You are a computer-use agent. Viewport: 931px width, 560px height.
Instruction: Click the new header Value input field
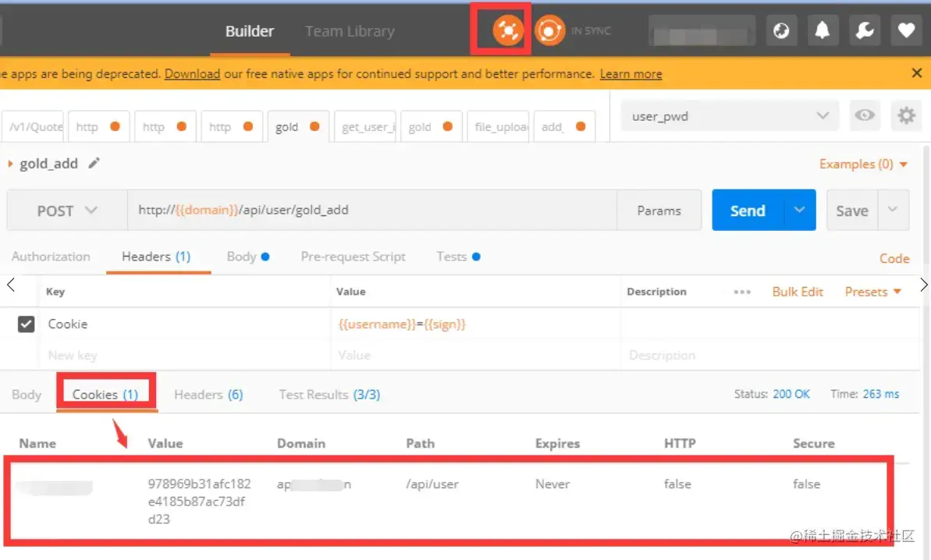tap(475, 355)
